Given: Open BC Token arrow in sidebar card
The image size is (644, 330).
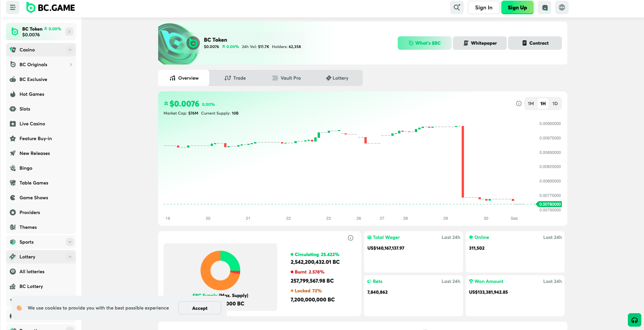Looking at the screenshot, I should pos(69,32).
